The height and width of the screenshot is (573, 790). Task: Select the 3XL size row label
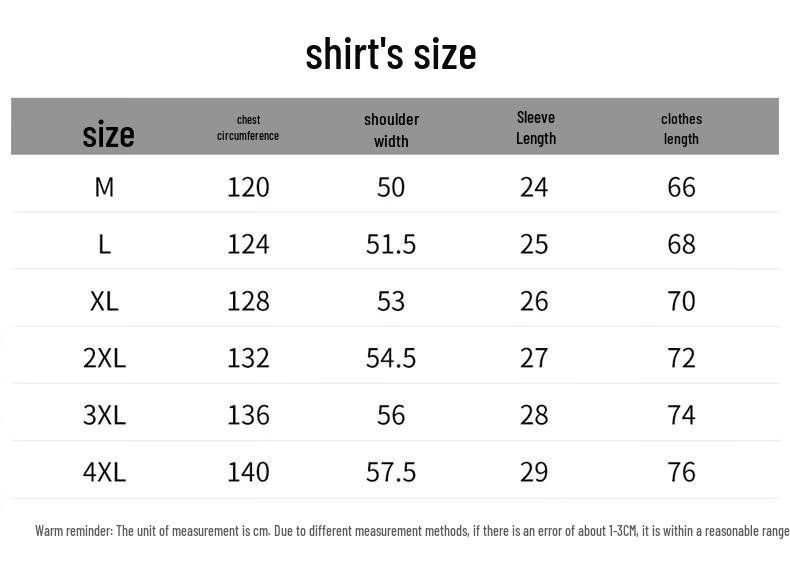104,415
